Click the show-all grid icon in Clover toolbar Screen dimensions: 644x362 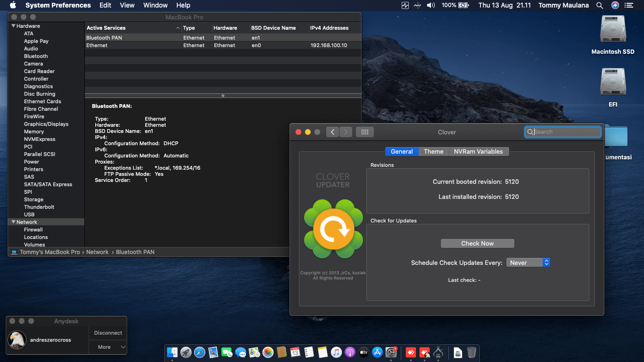pyautogui.click(x=364, y=132)
